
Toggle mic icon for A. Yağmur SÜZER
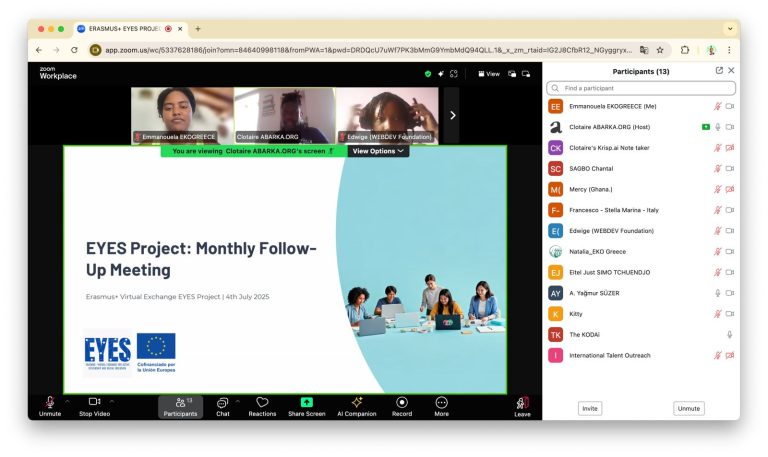pyautogui.click(x=718, y=293)
